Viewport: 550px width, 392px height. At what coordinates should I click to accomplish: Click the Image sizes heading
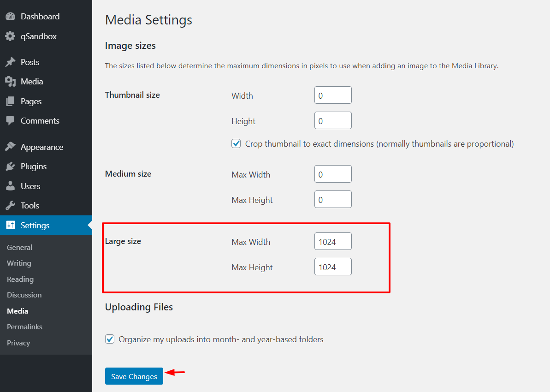[130, 46]
